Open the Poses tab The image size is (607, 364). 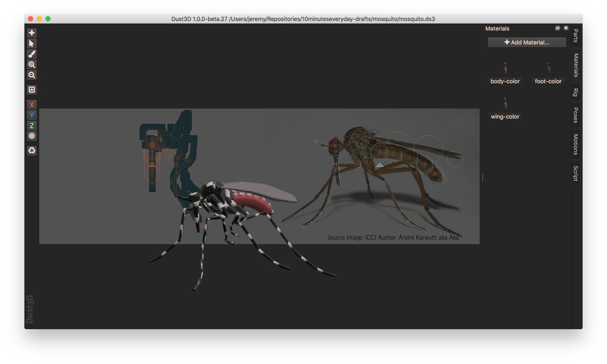pos(576,115)
